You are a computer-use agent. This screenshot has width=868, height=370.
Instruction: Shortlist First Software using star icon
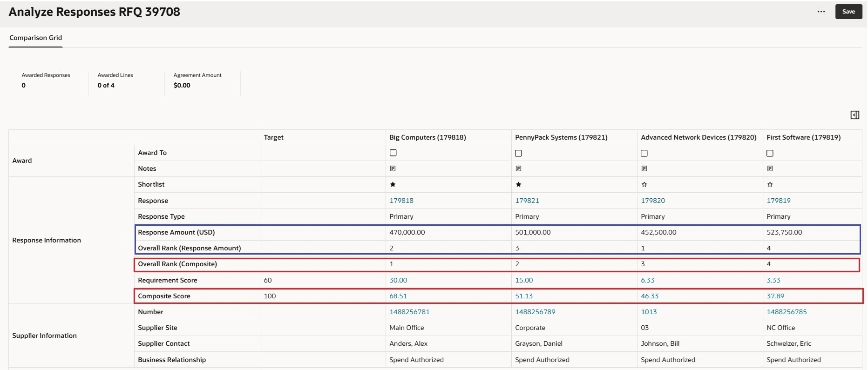(x=770, y=184)
